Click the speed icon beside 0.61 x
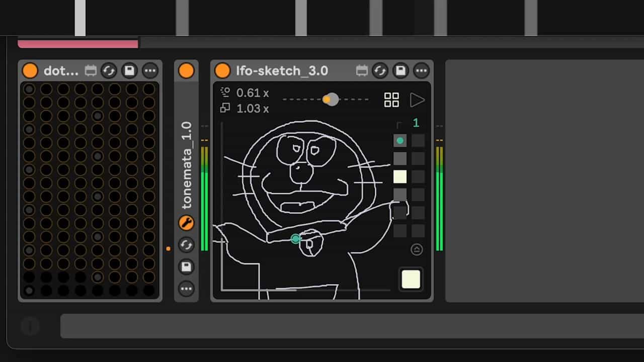 [x=225, y=93]
